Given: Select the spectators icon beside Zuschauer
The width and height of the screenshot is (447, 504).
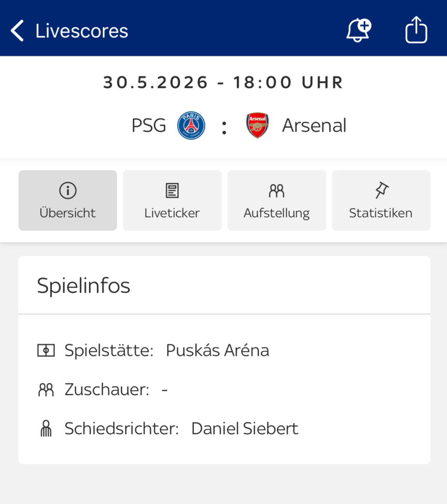Looking at the screenshot, I should click(46, 390).
